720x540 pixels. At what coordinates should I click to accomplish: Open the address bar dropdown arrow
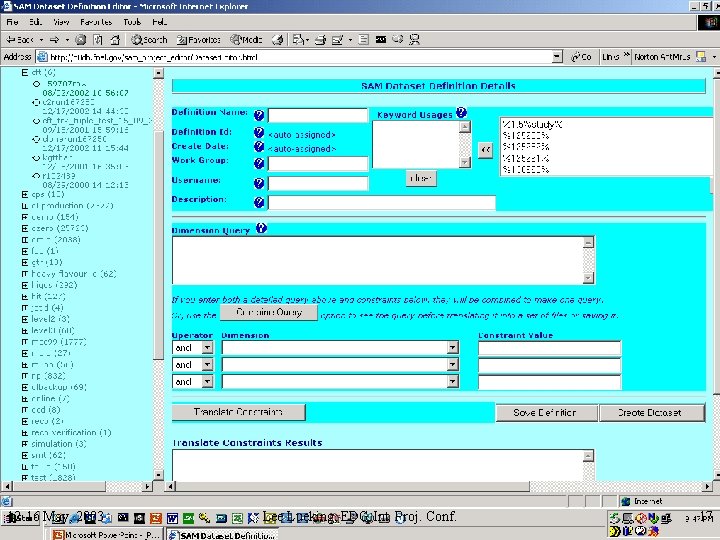pyautogui.click(x=557, y=57)
